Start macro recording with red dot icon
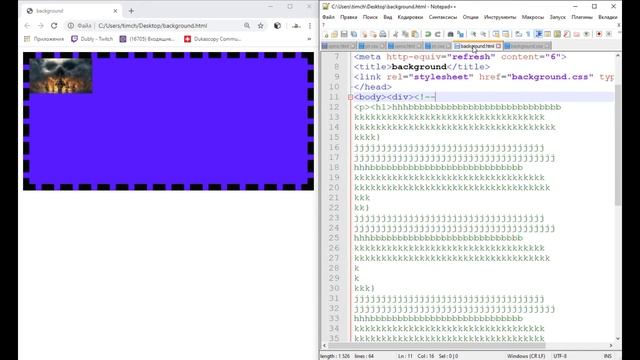Viewport: 640px width, 360px height. tap(598, 34)
